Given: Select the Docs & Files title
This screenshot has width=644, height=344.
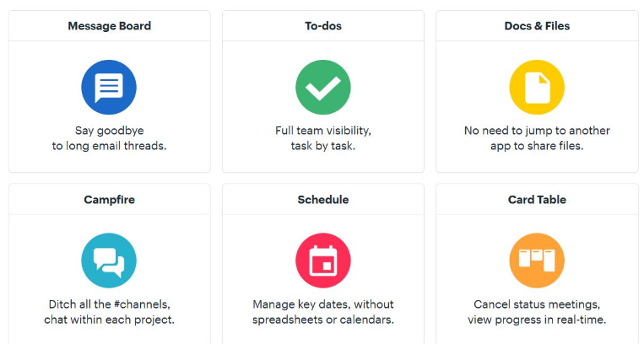Looking at the screenshot, I should pyautogui.click(x=537, y=26).
